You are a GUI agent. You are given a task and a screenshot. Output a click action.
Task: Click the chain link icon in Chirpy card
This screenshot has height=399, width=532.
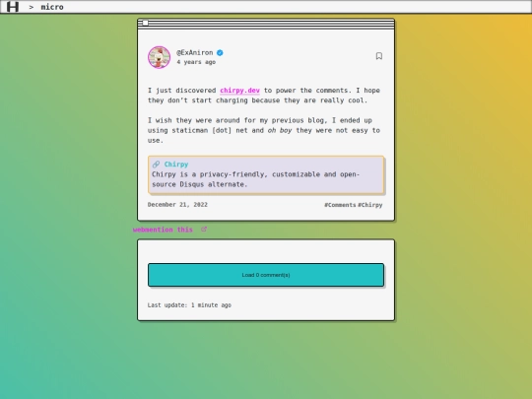pyautogui.click(x=156, y=165)
